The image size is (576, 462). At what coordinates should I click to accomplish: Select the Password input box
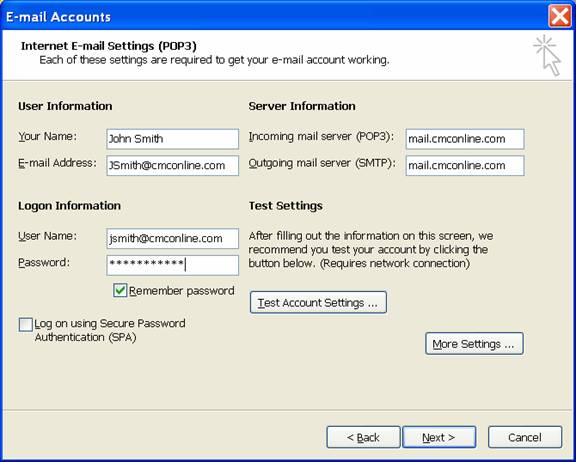pos(173,265)
